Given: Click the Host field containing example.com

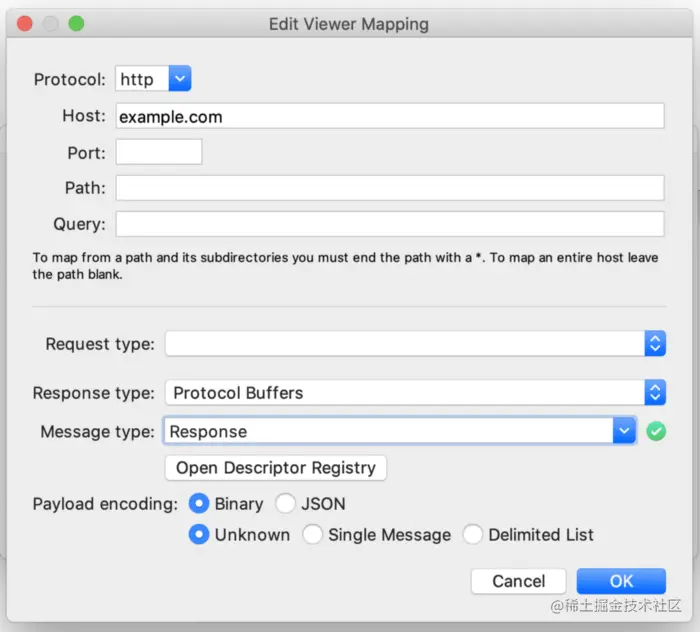Looking at the screenshot, I should pos(390,116).
